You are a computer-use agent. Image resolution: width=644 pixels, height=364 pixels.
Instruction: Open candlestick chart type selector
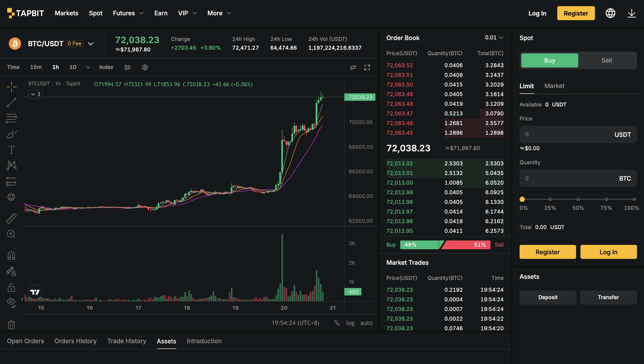pyautogui.click(x=127, y=67)
